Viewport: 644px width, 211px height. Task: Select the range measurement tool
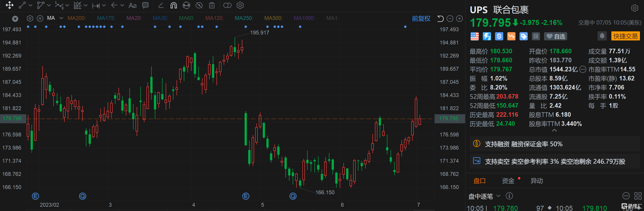[96, 5]
